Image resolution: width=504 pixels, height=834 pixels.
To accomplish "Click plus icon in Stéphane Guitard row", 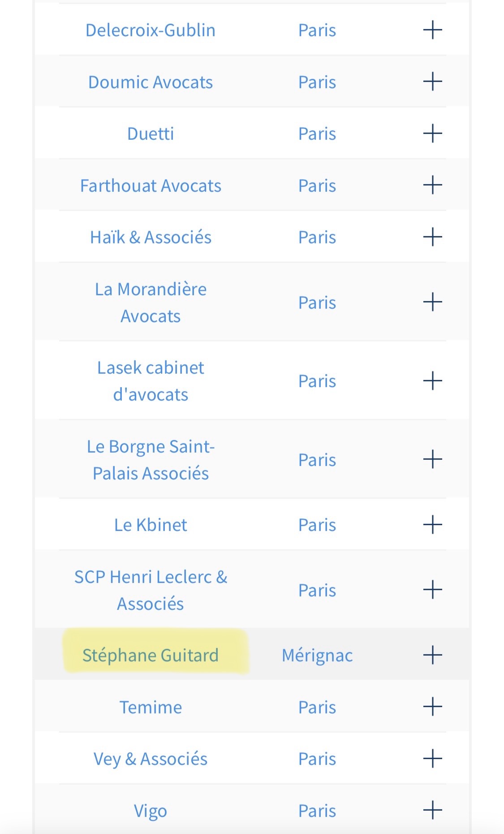I will [432, 655].
